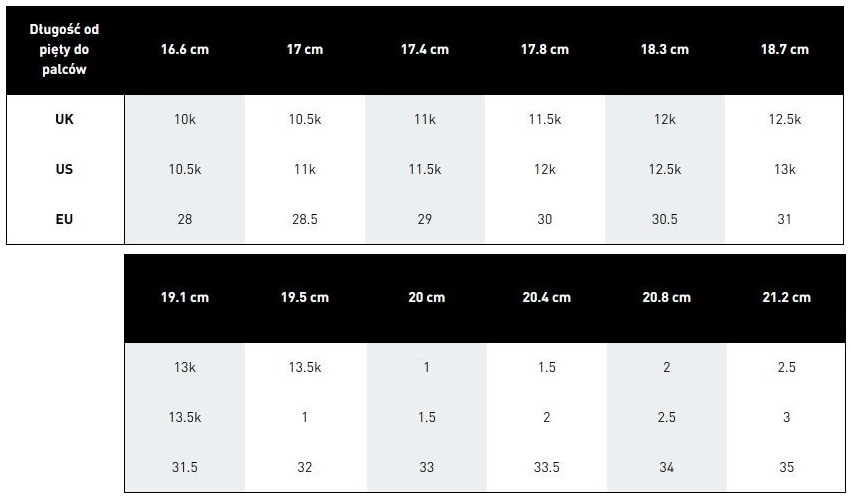Click the 20.8 cm length header
The height and width of the screenshot is (499, 852).
tap(666, 298)
